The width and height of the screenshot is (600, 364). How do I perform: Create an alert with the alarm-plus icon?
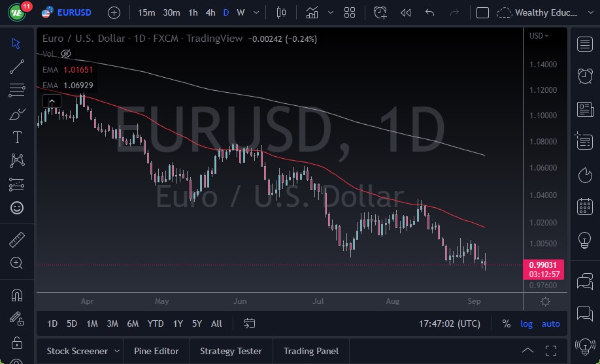[x=380, y=12]
